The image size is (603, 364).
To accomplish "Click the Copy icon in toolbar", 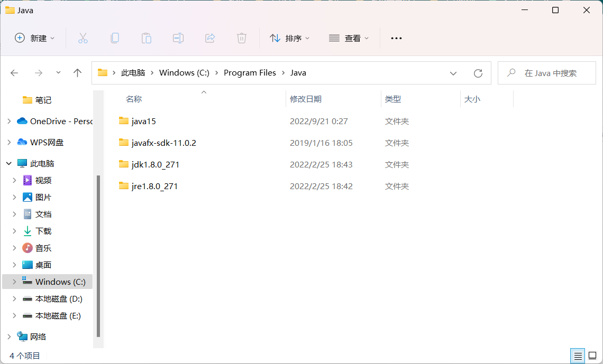I will pyautogui.click(x=115, y=38).
